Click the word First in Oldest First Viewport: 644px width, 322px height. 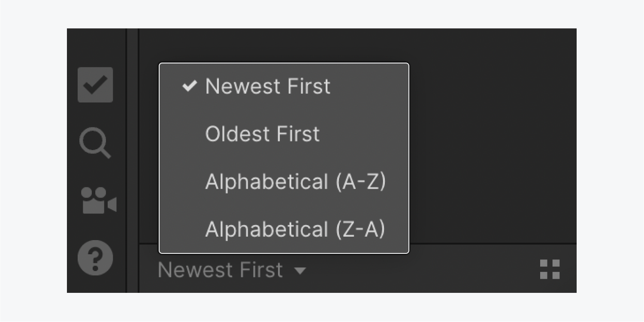coord(298,134)
